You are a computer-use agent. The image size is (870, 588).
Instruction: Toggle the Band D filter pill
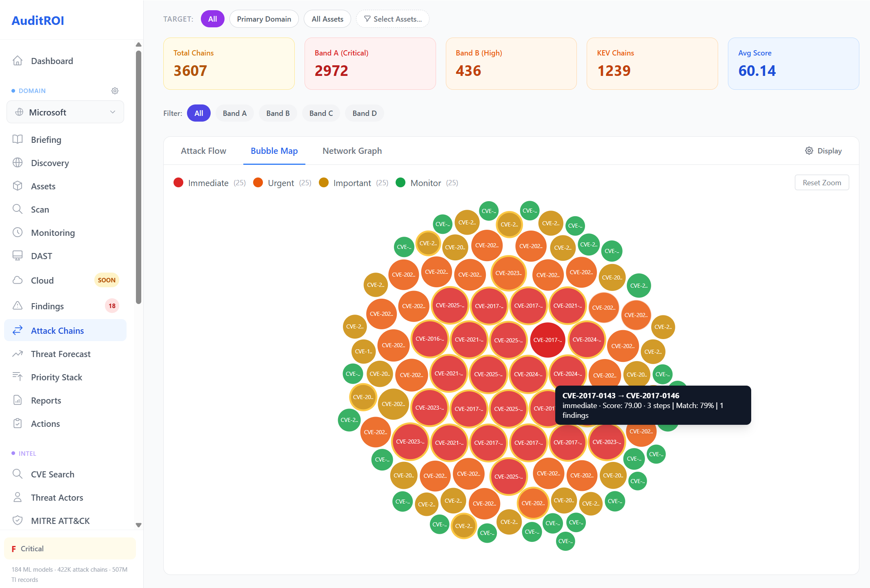click(364, 113)
